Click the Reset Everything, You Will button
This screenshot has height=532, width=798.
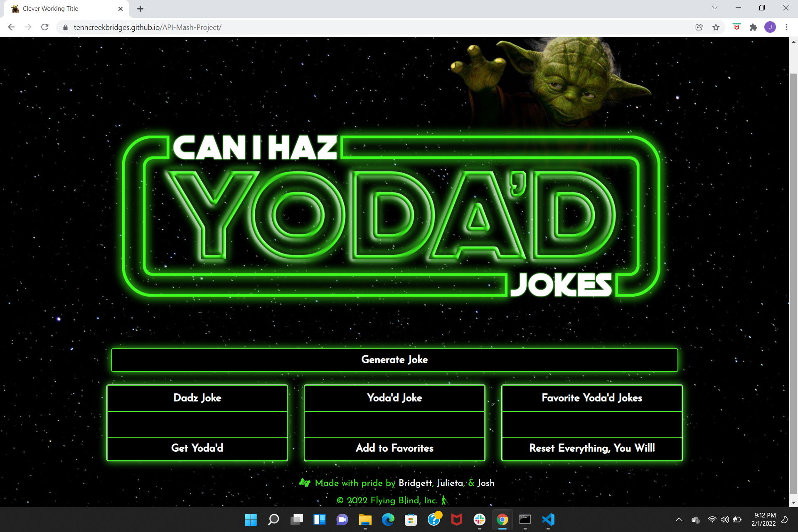(x=591, y=448)
